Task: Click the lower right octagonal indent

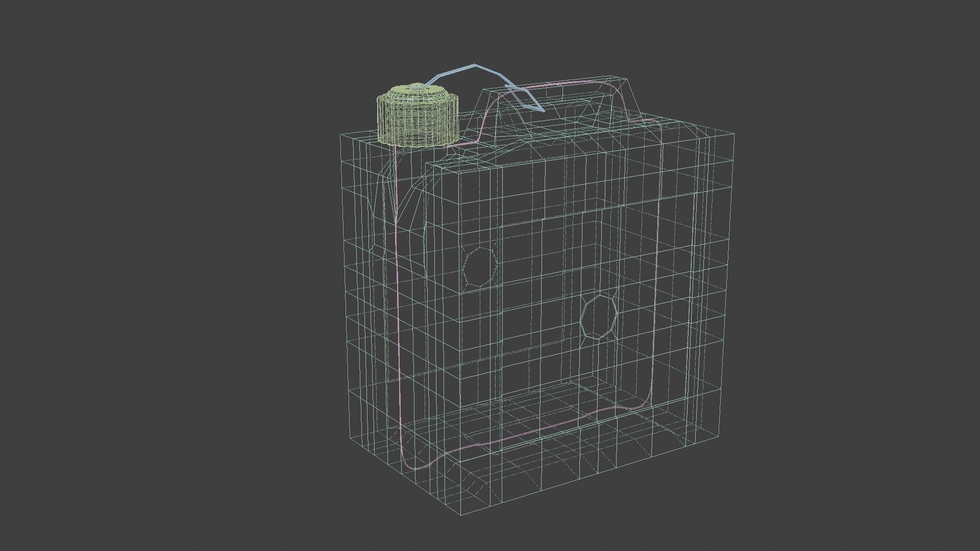Action: [599, 317]
